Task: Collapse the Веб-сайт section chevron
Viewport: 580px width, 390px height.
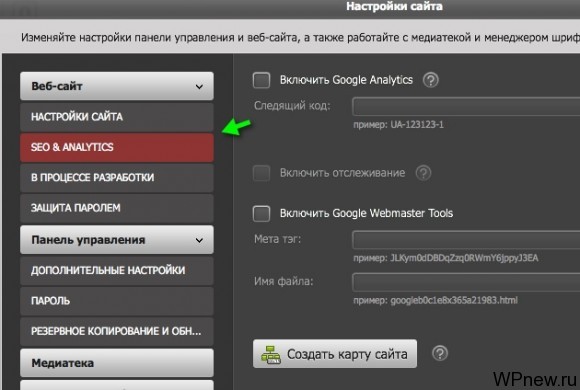Action: click(x=199, y=87)
